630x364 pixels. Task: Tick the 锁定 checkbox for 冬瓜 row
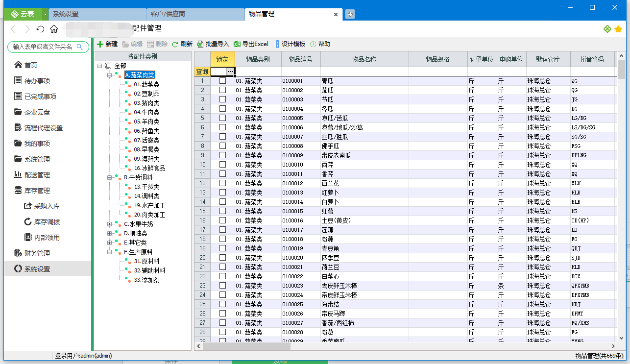click(222, 109)
